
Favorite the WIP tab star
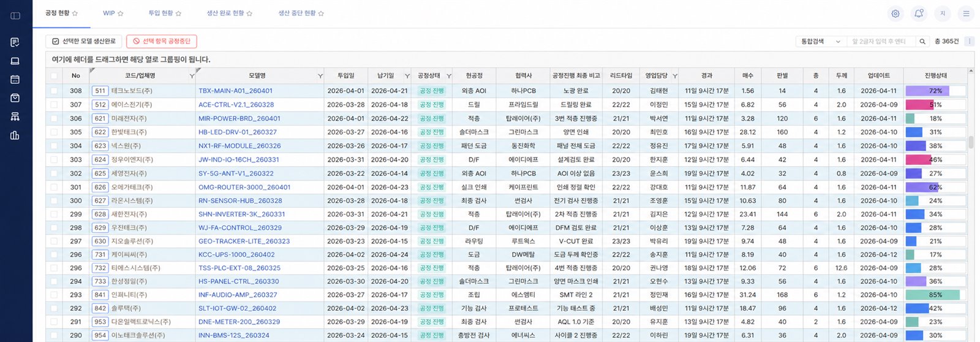click(121, 13)
